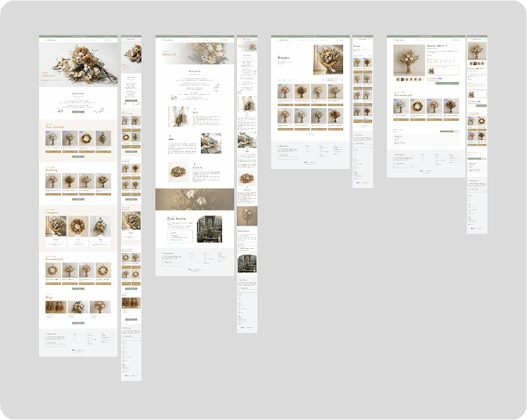This screenshot has width=527, height=420.
Task: Select the Blogs heading on desktop home mockup
Action: [49, 298]
